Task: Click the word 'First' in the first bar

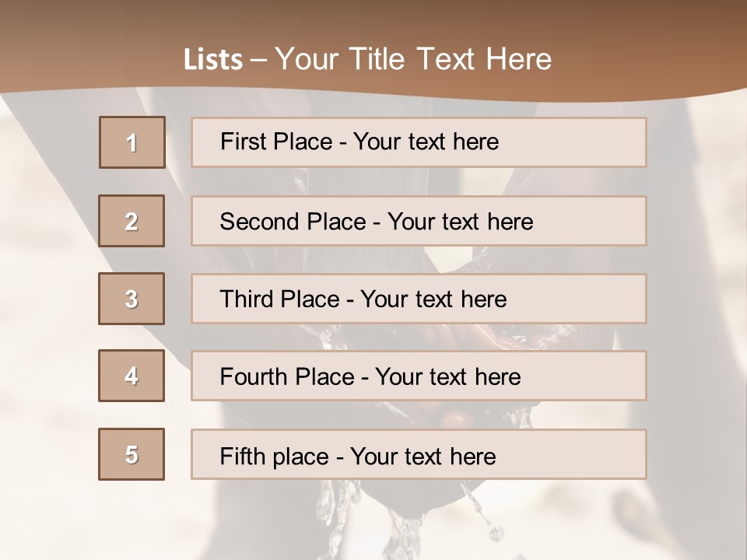Action: pyautogui.click(x=240, y=142)
